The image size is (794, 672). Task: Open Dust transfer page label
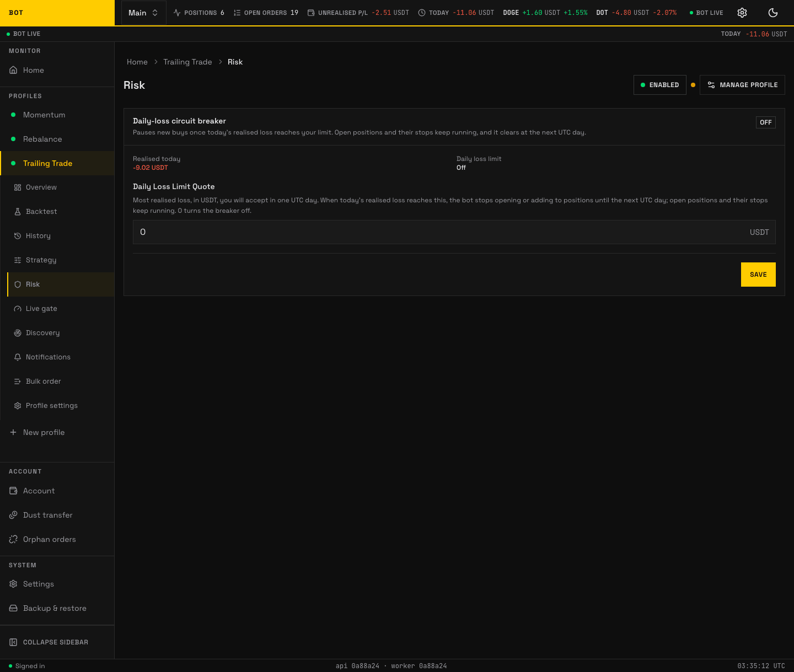(48, 515)
